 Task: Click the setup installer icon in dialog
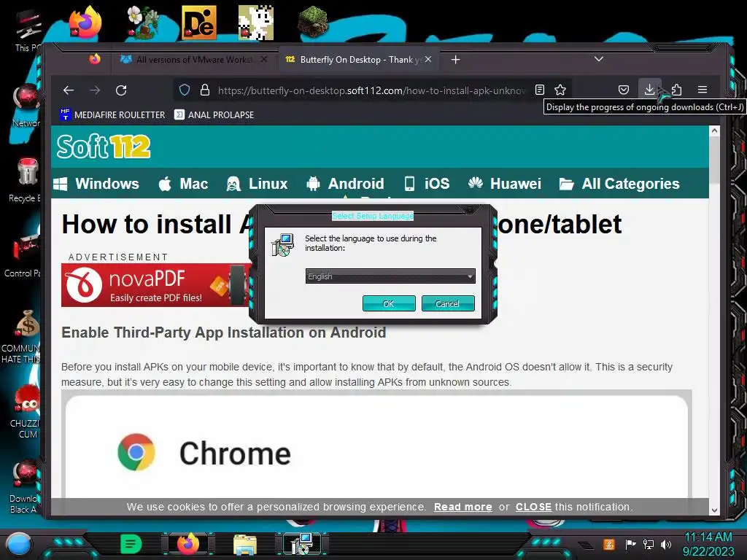[x=283, y=245]
